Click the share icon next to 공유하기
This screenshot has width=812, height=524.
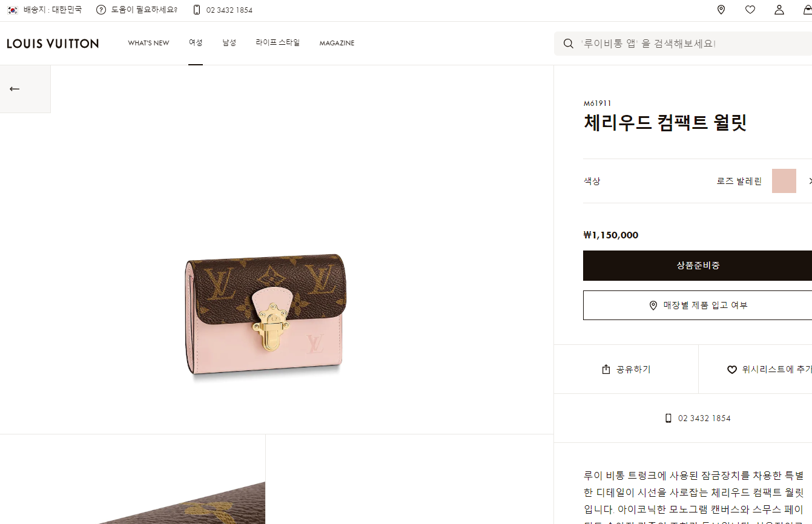606,369
